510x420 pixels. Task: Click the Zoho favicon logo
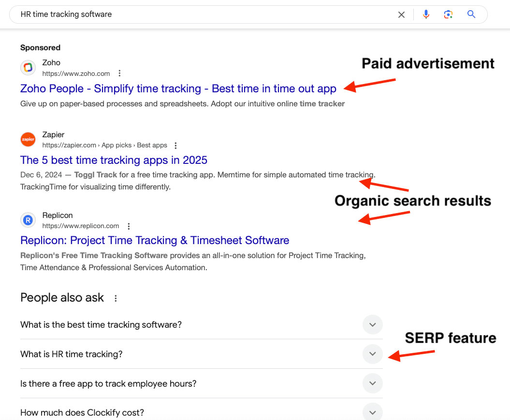[28, 68]
